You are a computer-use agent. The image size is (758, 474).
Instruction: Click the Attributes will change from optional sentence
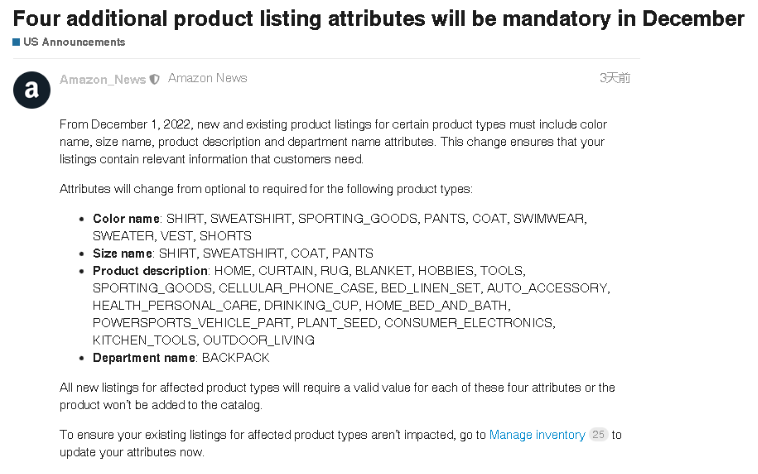(x=266, y=188)
